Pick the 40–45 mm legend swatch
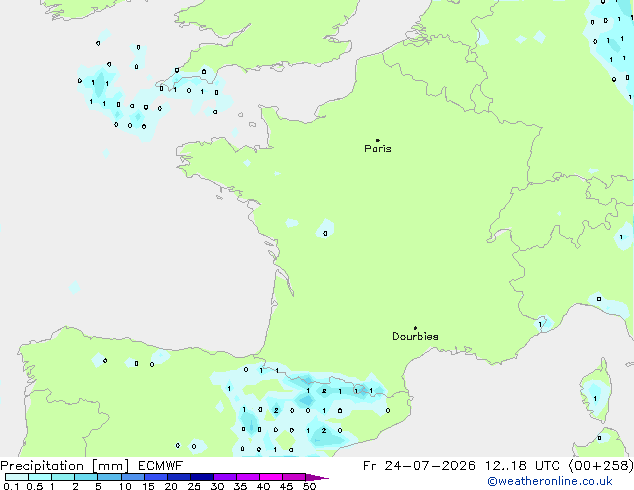 (271, 477)
